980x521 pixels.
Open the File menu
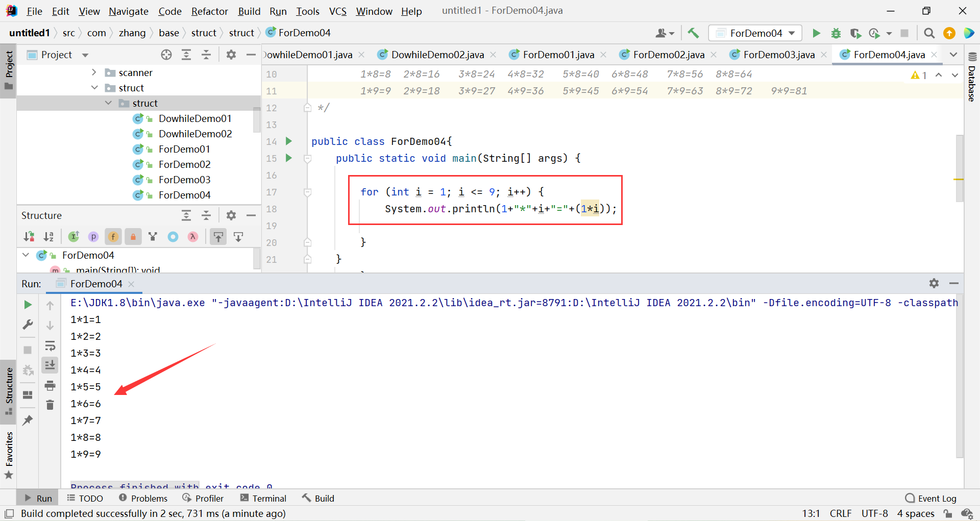[34, 11]
